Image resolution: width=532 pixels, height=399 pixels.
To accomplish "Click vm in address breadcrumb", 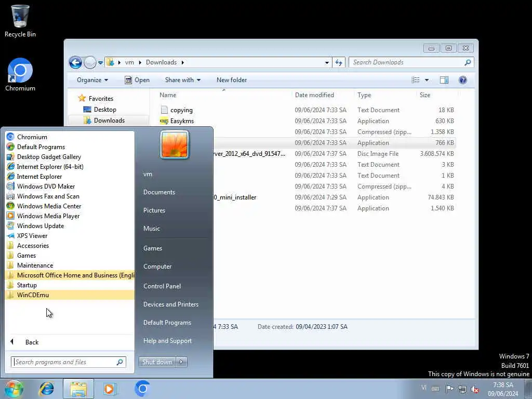I will coord(129,62).
